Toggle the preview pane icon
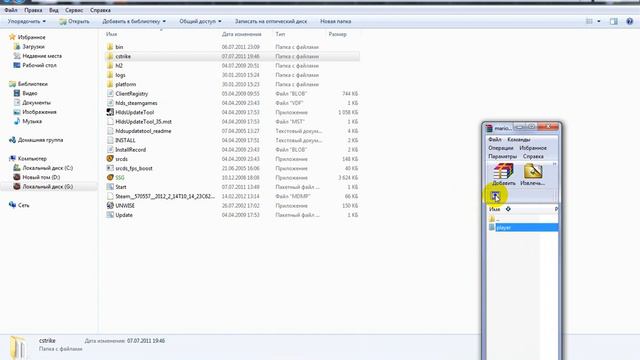The height and width of the screenshot is (360, 640). (613, 21)
